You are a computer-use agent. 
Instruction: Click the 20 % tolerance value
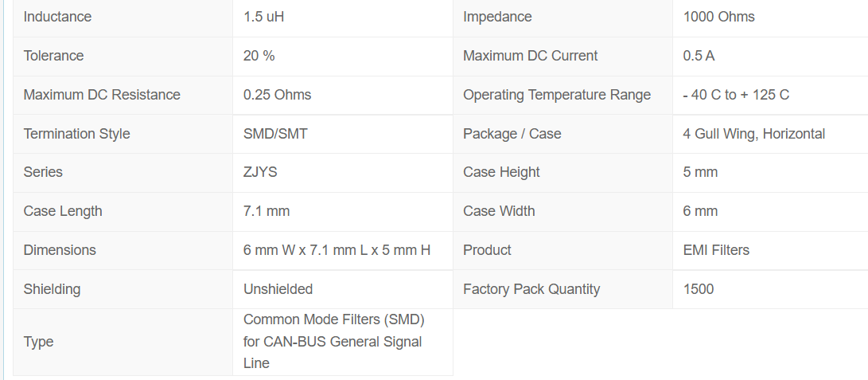coord(259,56)
